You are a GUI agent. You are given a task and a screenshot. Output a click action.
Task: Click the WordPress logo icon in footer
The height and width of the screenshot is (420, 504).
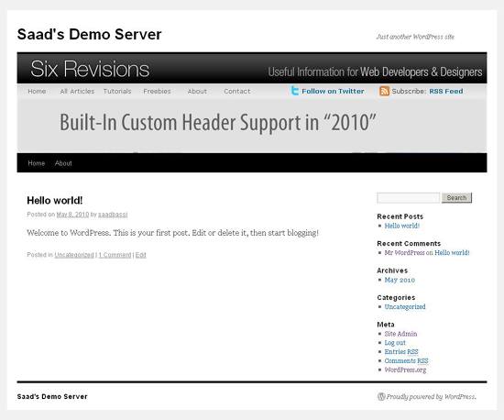381,396
